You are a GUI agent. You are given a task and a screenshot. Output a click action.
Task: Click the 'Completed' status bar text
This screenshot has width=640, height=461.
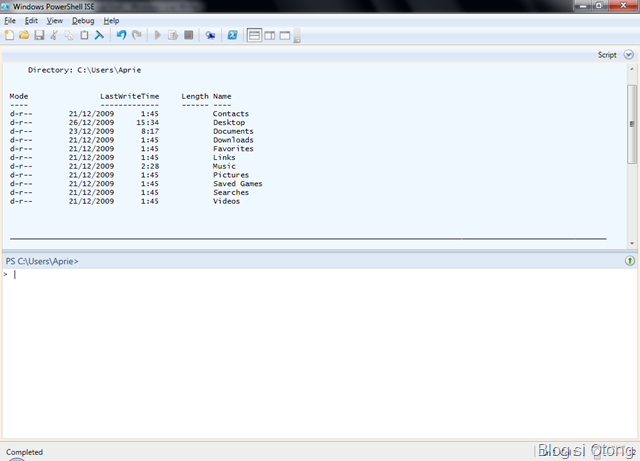pyautogui.click(x=24, y=452)
